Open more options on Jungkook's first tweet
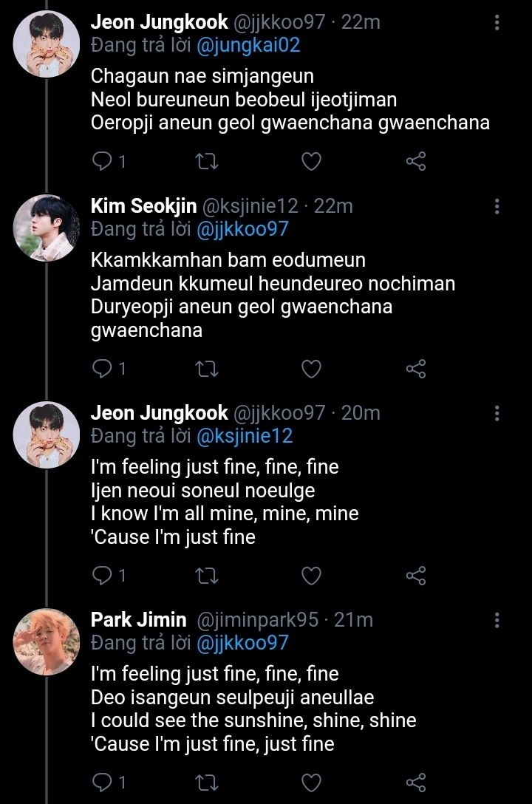 point(497,23)
